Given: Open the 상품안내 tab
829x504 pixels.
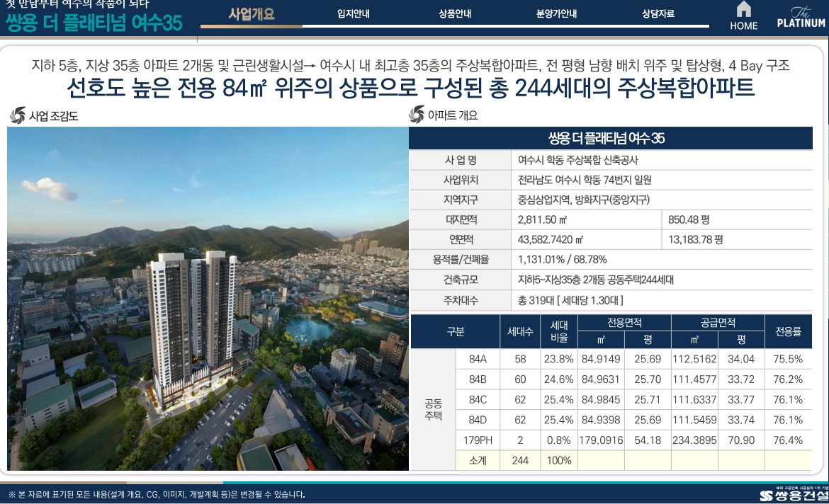Looking at the screenshot, I should tap(455, 13).
